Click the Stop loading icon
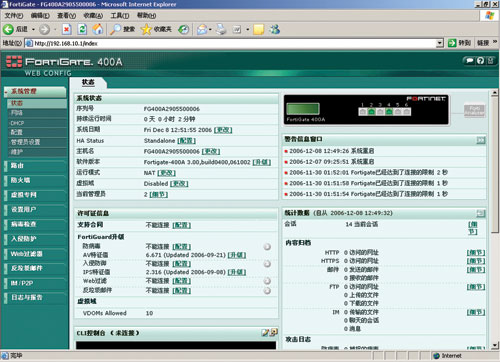The width and height of the screenshot is (500, 362). pyautogui.click(x=67, y=29)
